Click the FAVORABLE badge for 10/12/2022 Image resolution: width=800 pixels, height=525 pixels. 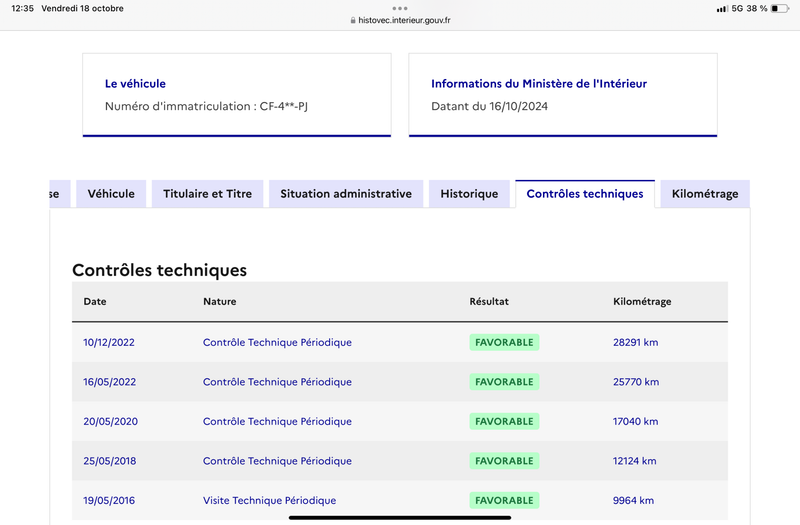point(504,342)
